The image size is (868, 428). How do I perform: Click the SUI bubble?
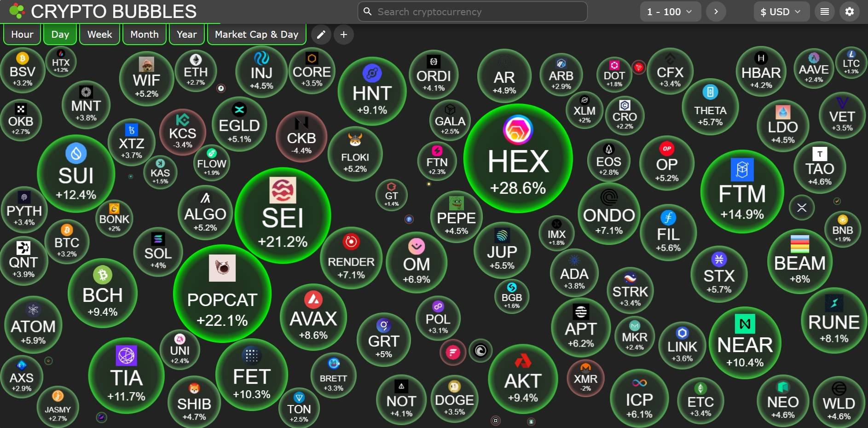pyautogui.click(x=76, y=174)
